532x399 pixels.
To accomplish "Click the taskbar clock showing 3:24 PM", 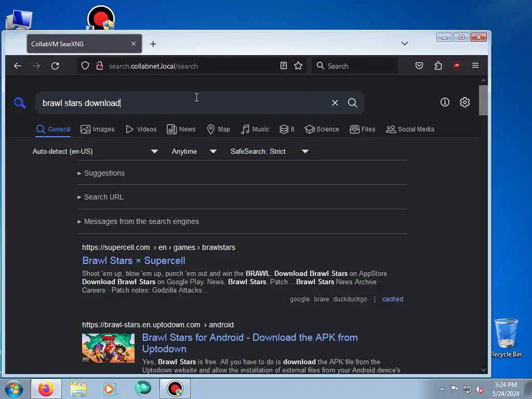I will pyautogui.click(x=506, y=389).
